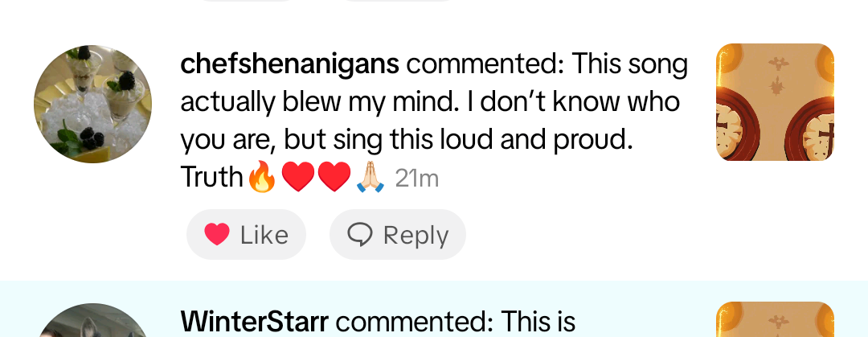Open WinterStarr's partially visible avatar

pos(92,322)
